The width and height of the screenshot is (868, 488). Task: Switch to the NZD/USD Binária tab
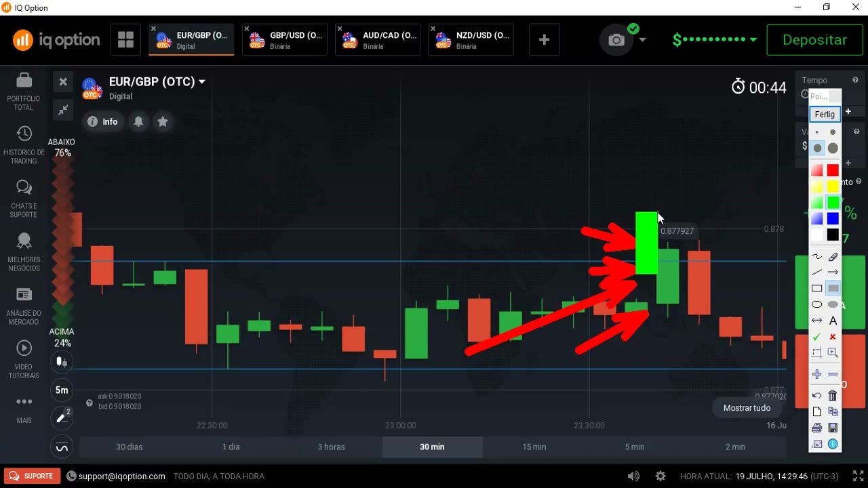pos(471,40)
